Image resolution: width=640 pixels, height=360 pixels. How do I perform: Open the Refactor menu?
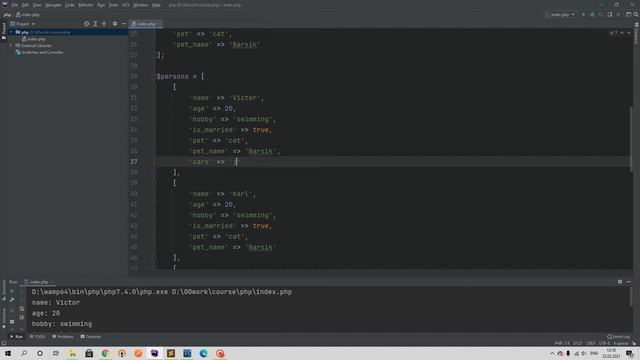[x=86, y=5]
